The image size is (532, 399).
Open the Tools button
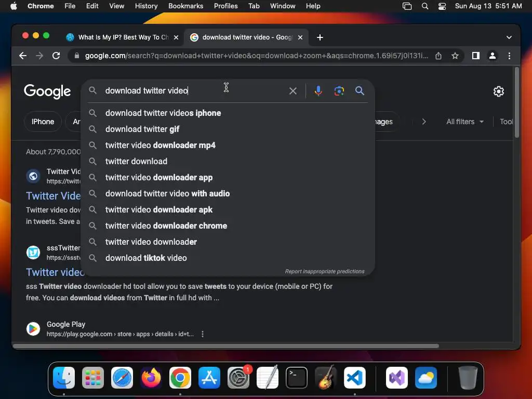[506, 122]
